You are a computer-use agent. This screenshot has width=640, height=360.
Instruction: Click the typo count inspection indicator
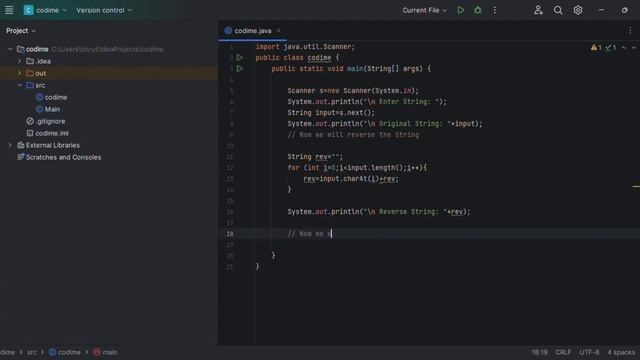point(611,48)
